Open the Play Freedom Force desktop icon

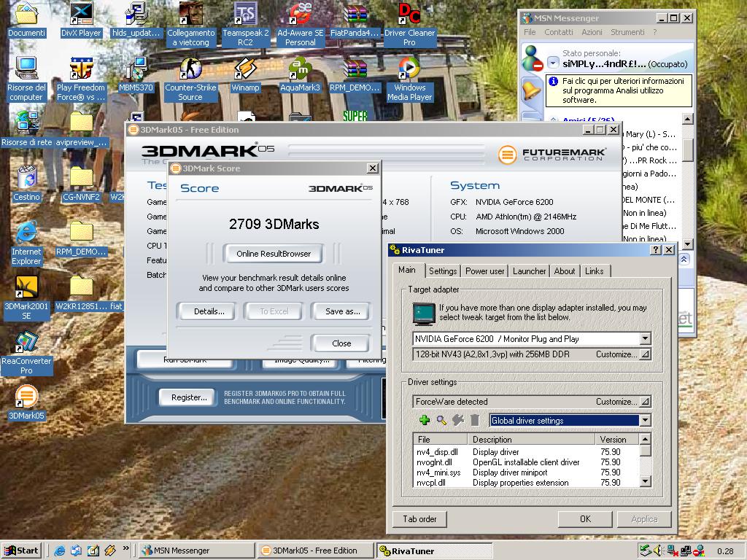click(81, 79)
